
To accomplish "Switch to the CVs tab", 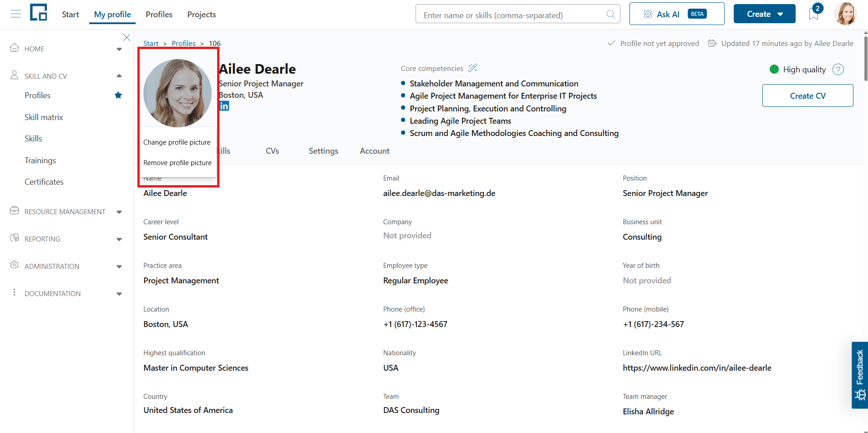I will [272, 151].
